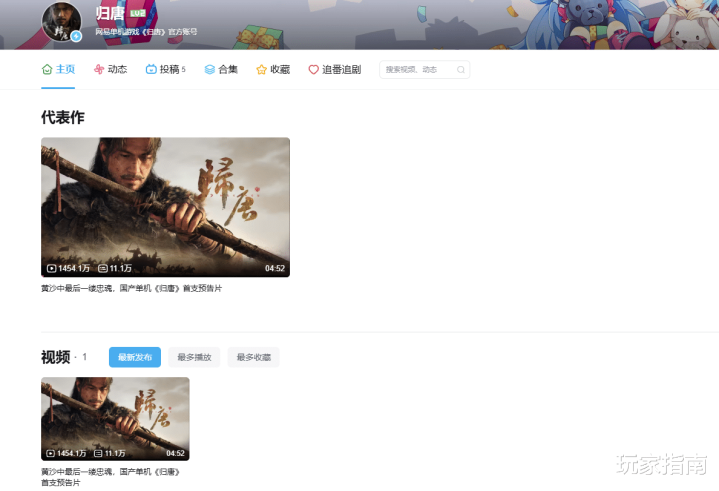Focus the 搜索视频、动态 search field

point(425,70)
